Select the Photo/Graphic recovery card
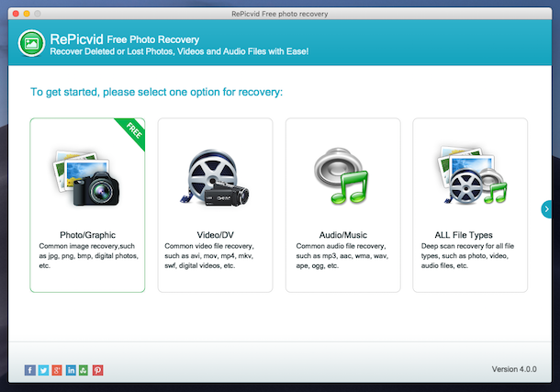Screen dimensions: 560x392 pos(87,206)
